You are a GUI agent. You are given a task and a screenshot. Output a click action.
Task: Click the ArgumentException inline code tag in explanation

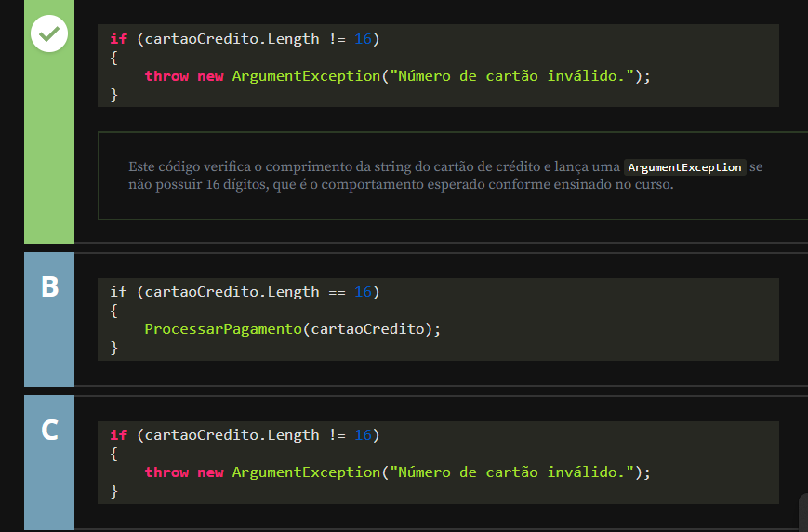pos(684,167)
